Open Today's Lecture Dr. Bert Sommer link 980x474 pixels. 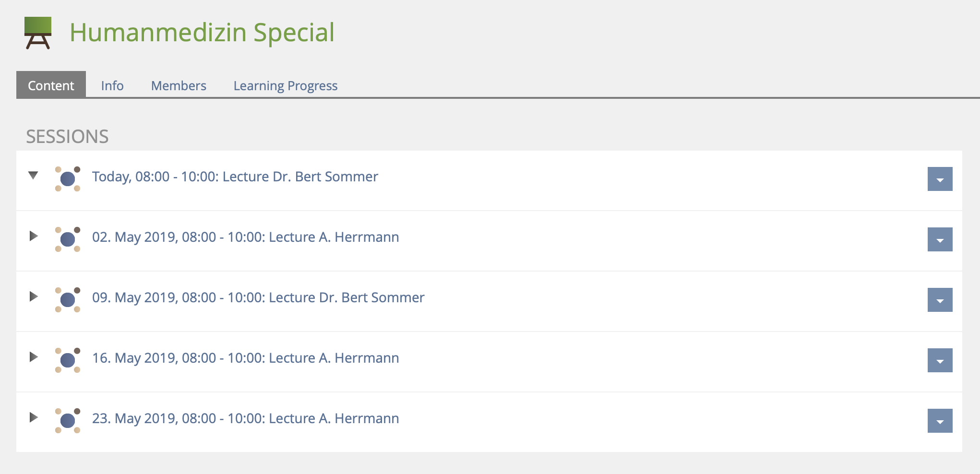[235, 177]
